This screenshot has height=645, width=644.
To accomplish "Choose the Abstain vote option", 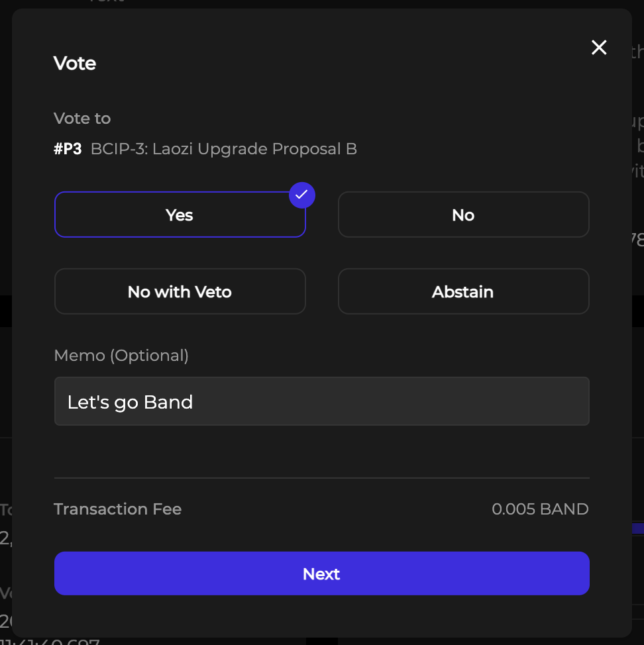I will click(x=463, y=292).
